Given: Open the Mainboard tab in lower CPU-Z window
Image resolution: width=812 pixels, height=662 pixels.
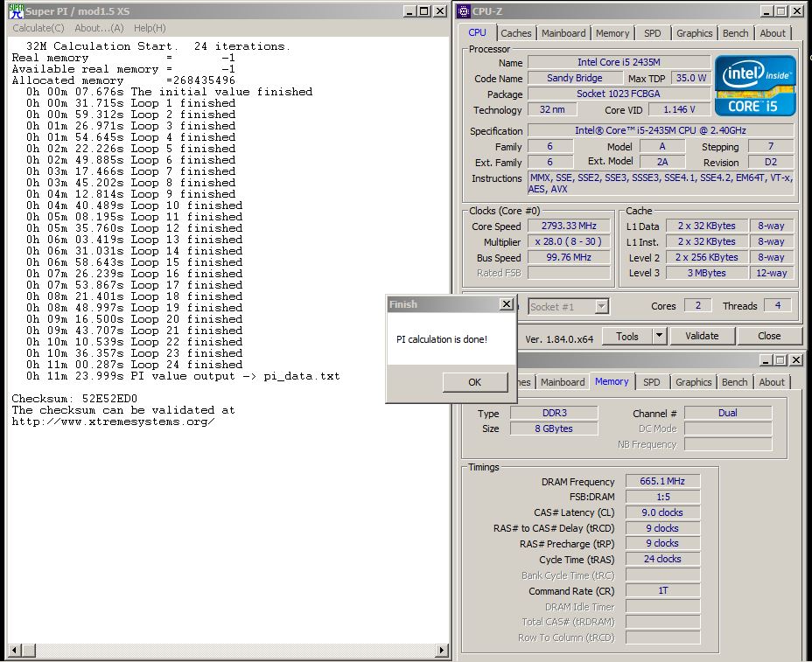Looking at the screenshot, I should [x=563, y=382].
